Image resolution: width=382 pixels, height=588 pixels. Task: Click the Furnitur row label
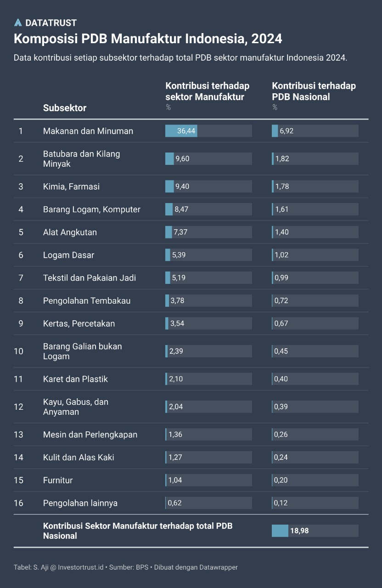click(58, 480)
